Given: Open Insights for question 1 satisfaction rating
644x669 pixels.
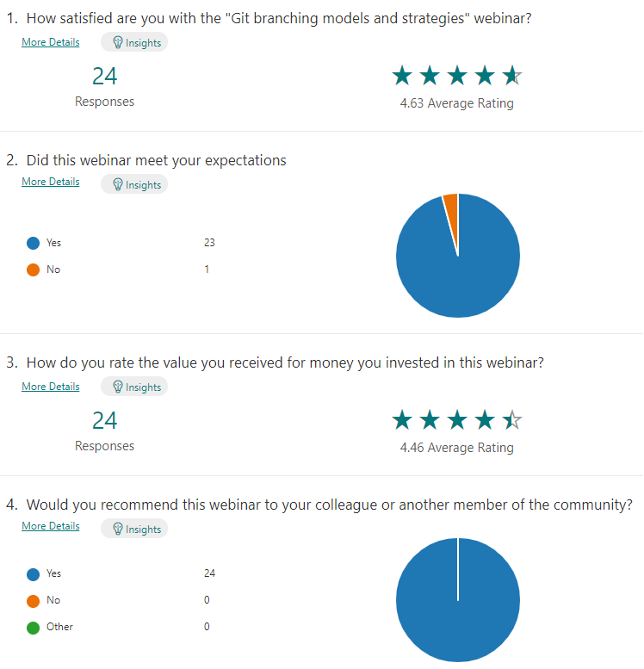Looking at the screenshot, I should point(134,42).
